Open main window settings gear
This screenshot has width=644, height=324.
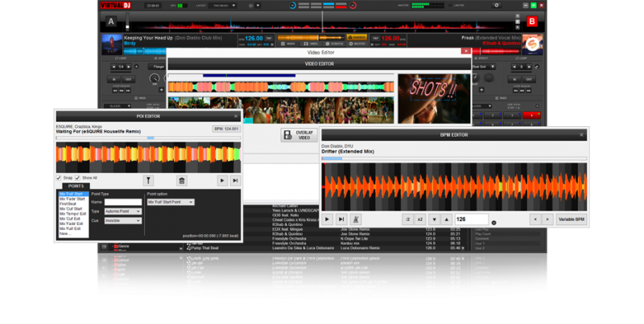coord(496,6)
